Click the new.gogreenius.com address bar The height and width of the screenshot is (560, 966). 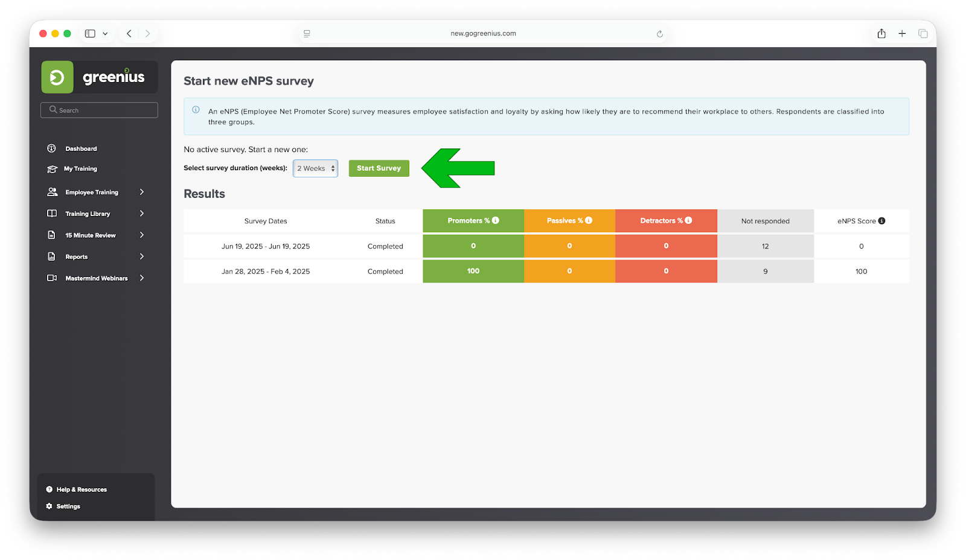(483, 34)
